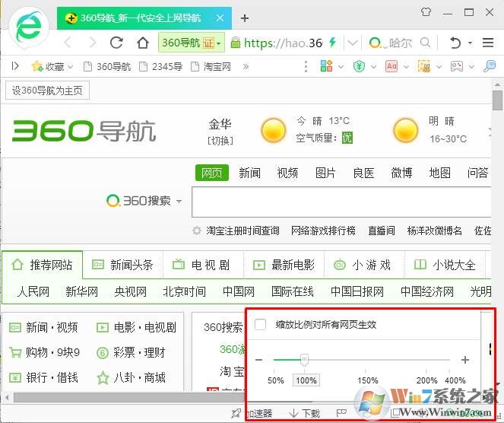Viewport: 504px width, 423px height.
Task: Open the 新华网 link
Action: pos(81,291)
